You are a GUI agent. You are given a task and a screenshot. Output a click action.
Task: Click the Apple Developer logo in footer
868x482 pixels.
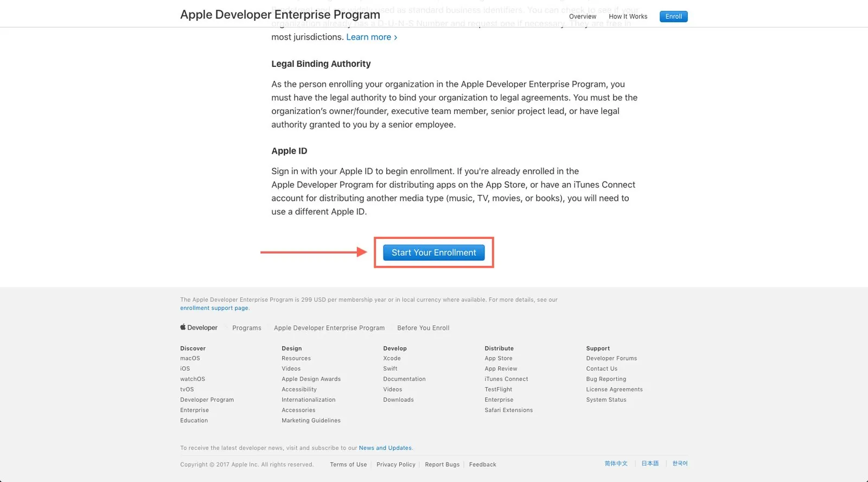pos(199,328)
